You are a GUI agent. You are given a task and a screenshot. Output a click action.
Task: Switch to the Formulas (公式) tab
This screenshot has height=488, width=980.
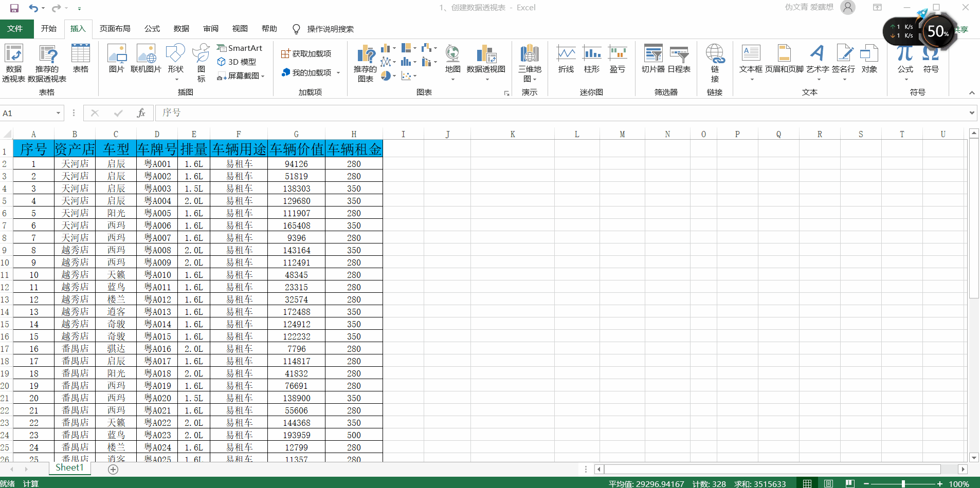152,29
